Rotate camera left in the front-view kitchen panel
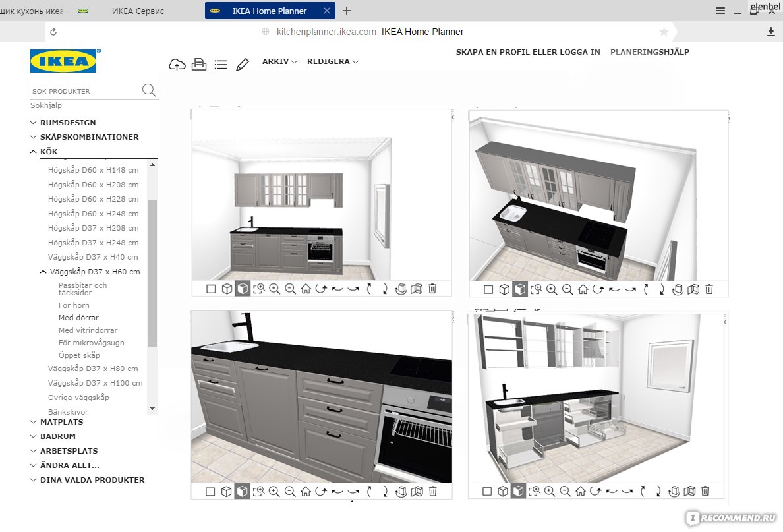Viewport: 783px width, 532px height. click(337, 289)
